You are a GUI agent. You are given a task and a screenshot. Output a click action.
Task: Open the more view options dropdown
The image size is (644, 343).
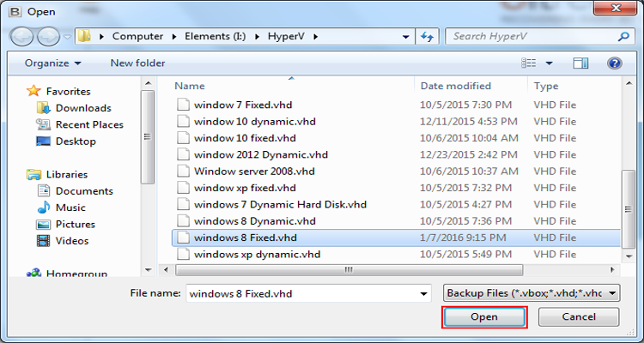(x=550, y=63)
